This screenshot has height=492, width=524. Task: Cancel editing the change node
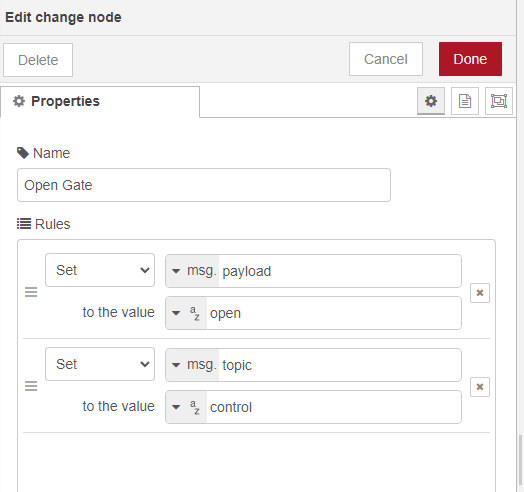[386, 59]
